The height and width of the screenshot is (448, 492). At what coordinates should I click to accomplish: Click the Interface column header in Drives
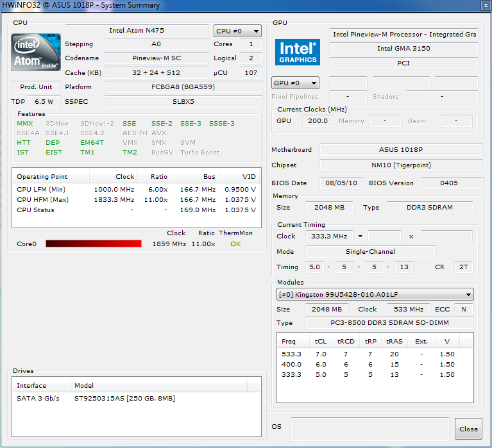(41, 385)
